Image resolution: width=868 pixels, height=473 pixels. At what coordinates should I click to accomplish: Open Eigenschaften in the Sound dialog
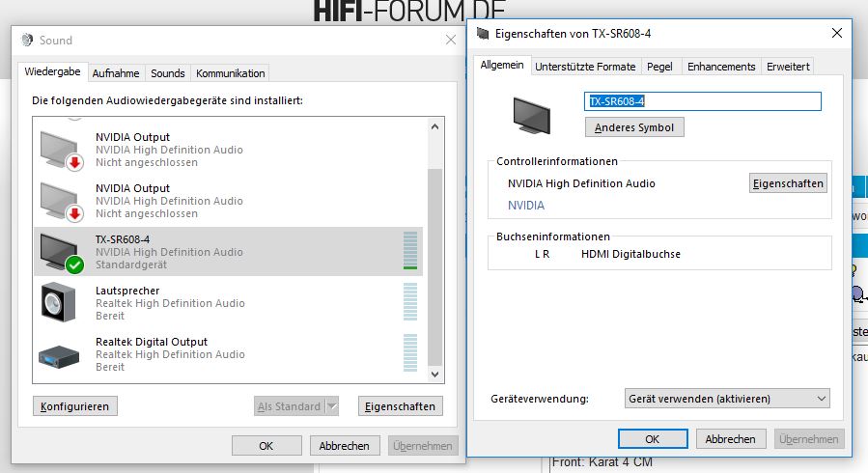(401, 406)
